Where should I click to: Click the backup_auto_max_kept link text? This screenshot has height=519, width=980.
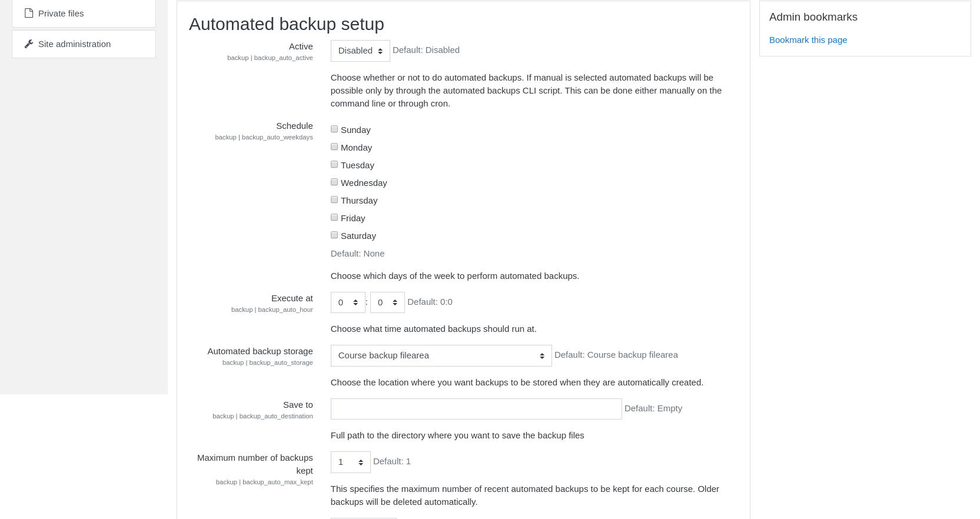pos(278,481)
